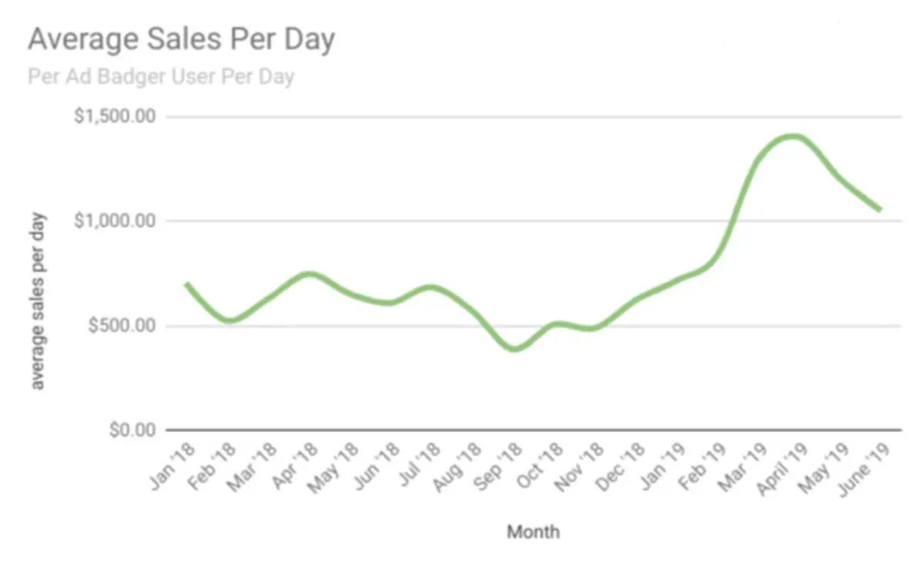The image size is (924, 566).
Task: Click the right end of the green line
Action: (879, 209)
